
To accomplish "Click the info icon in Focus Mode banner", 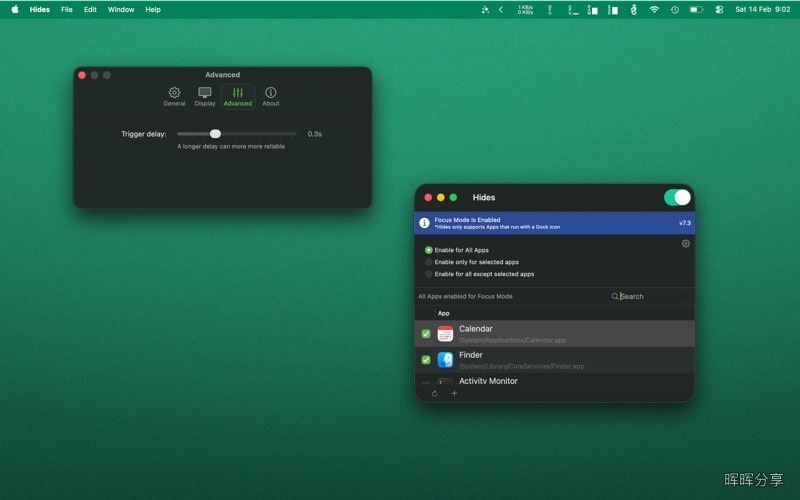I will pos(424,223).
